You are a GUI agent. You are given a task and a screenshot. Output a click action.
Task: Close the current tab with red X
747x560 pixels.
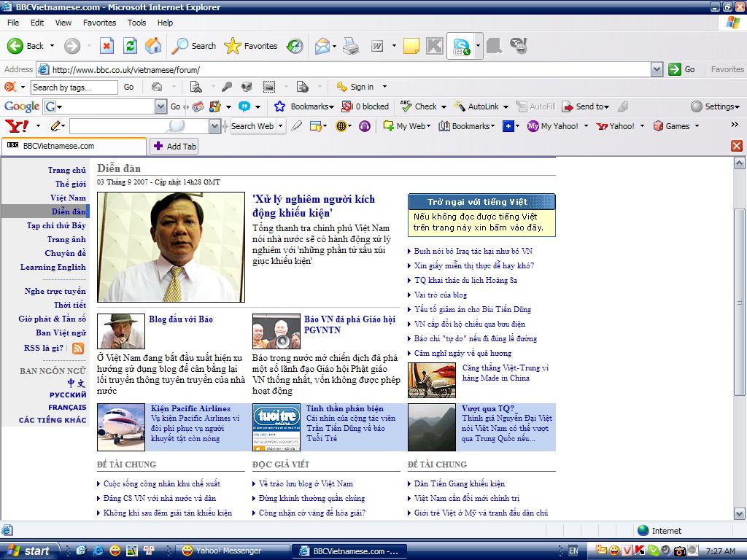(737, 146)
